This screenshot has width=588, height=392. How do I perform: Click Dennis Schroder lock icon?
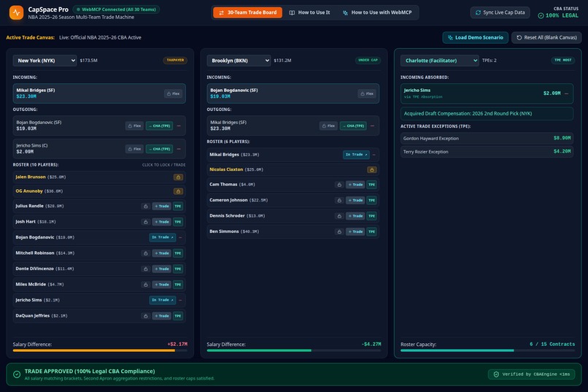point(339,216)
